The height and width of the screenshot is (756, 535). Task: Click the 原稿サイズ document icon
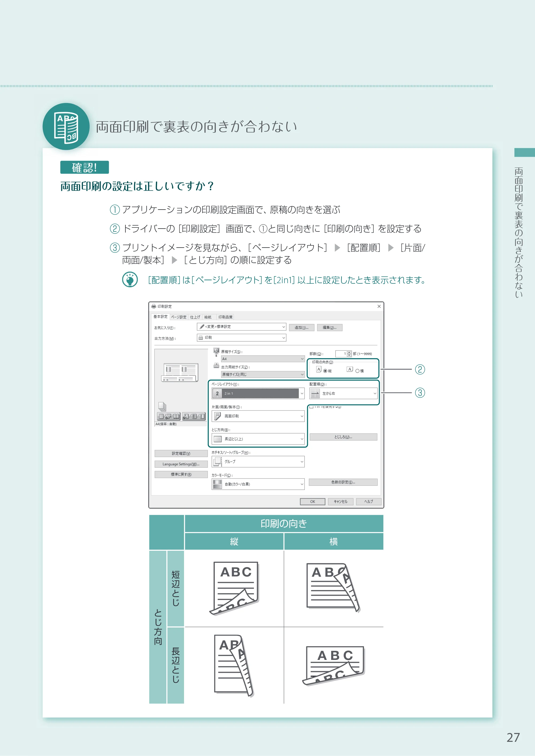tap(216, 352)
